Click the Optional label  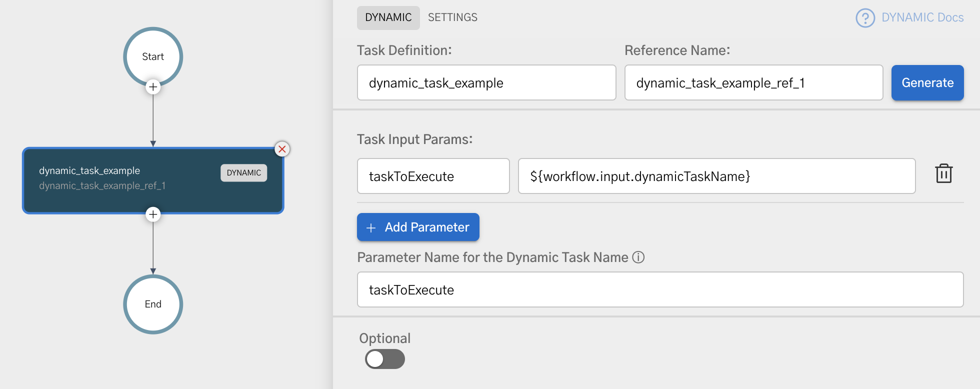coord(384,338)
